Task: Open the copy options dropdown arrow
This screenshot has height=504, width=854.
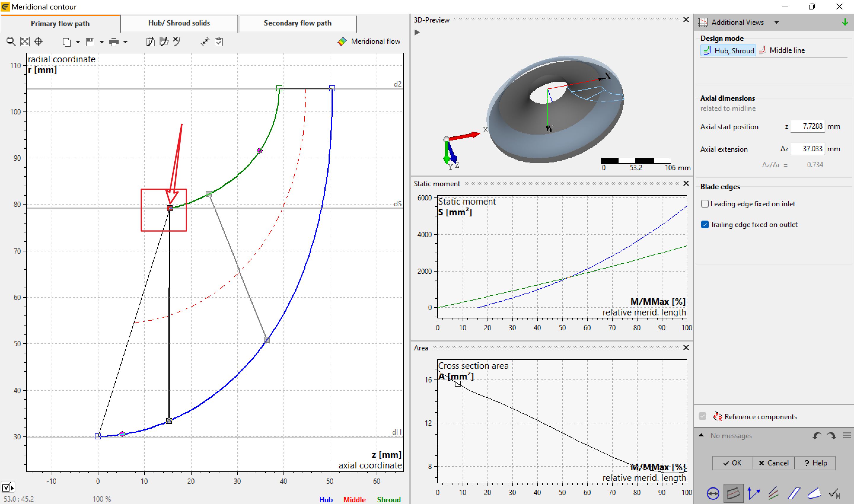Action: click(x=78, y=42)
